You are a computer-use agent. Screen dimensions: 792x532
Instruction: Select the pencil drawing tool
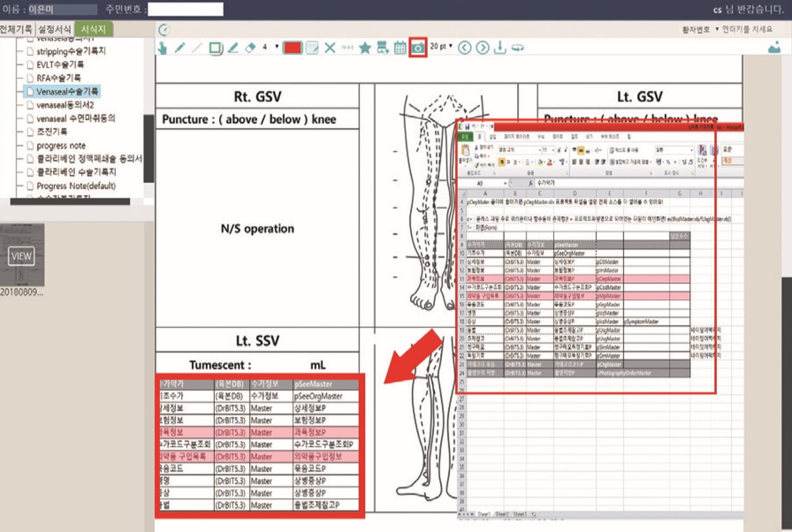coord(180,48)
